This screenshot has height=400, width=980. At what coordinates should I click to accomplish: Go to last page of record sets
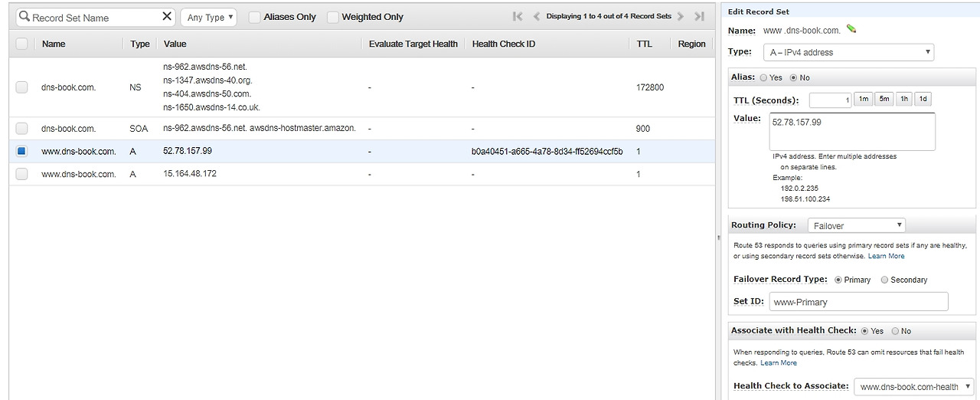699,16
